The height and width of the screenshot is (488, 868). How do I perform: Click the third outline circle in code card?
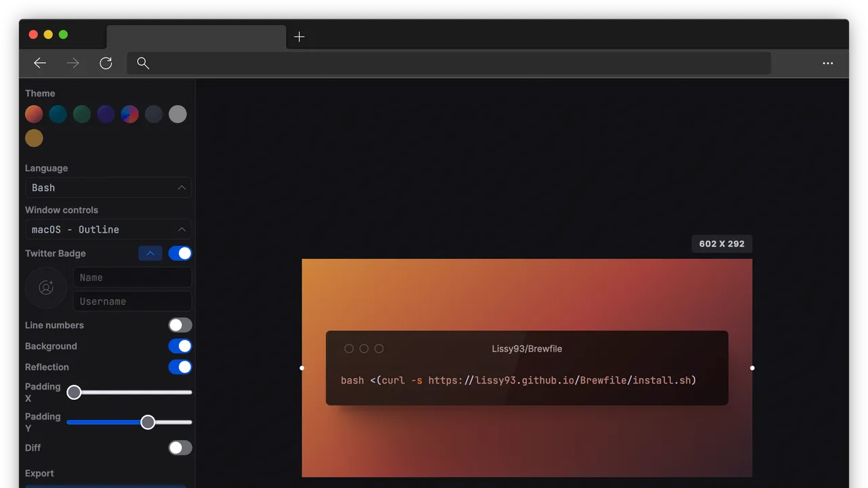click(x=379, y=348)
